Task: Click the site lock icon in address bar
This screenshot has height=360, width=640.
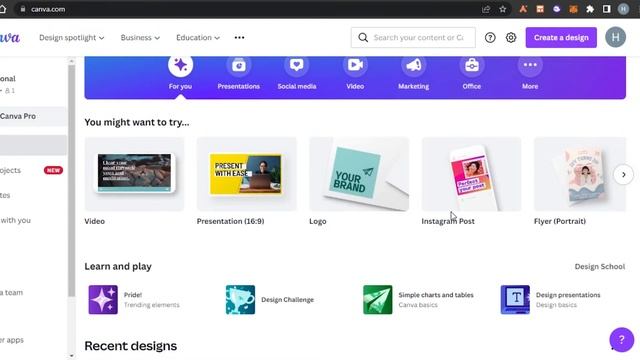Action: point(22,9)
